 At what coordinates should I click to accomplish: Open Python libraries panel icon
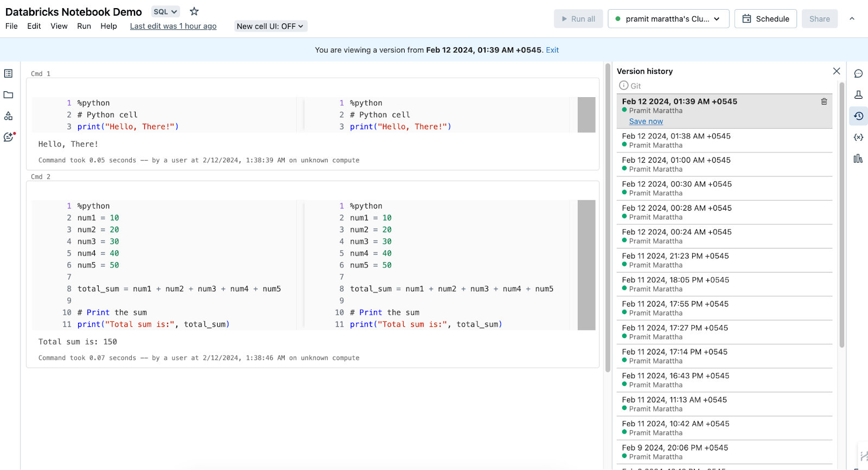point(858,158)
